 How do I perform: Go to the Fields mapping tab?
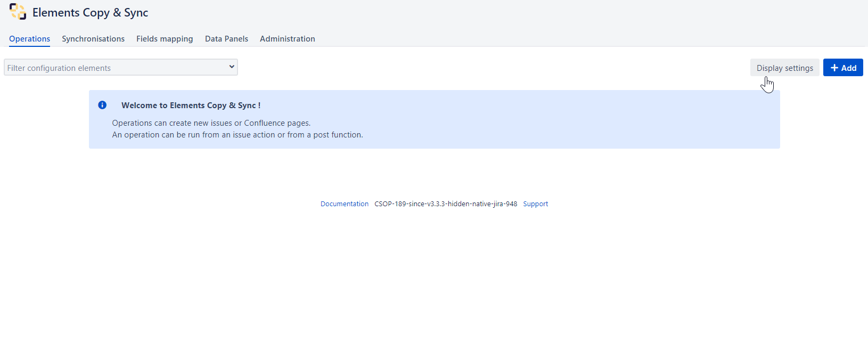pyautogui.click(x=165, y=39)
